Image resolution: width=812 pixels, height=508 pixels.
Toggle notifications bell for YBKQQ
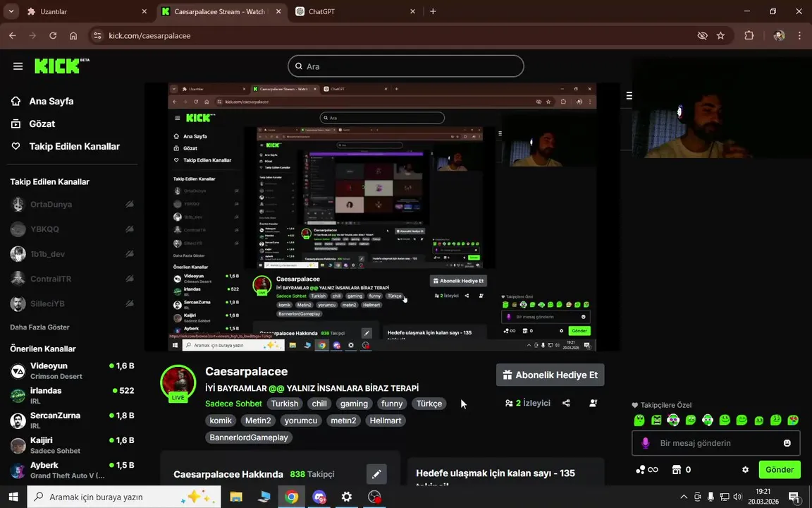click(x=130, y=229)
